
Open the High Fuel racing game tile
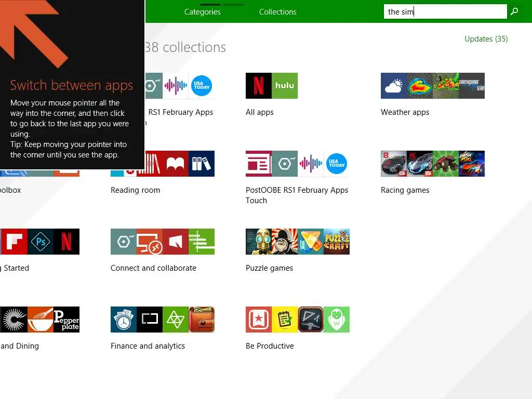(472, 164)
